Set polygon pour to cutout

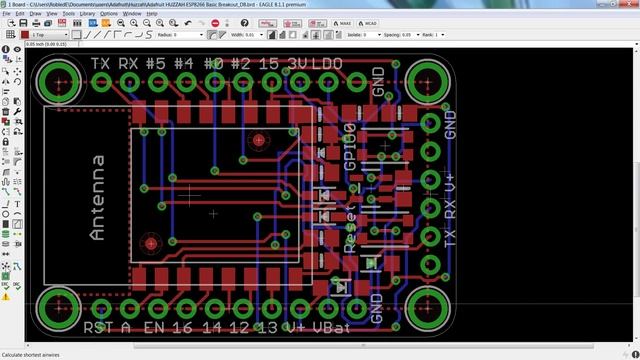coord(293,35)
